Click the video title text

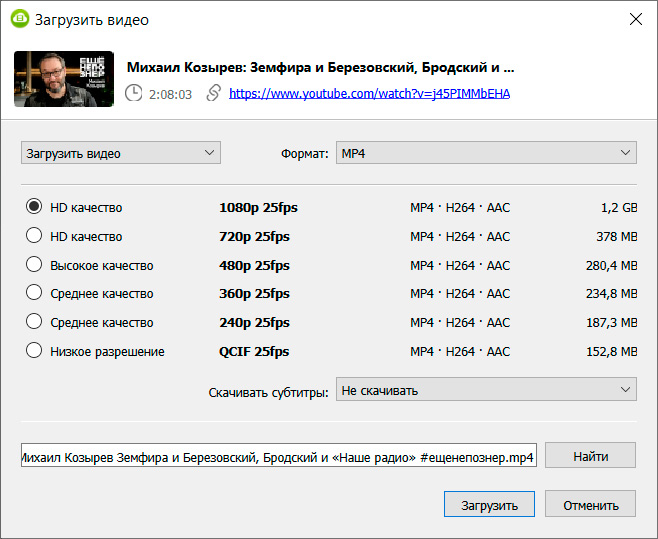coord(320,68)
